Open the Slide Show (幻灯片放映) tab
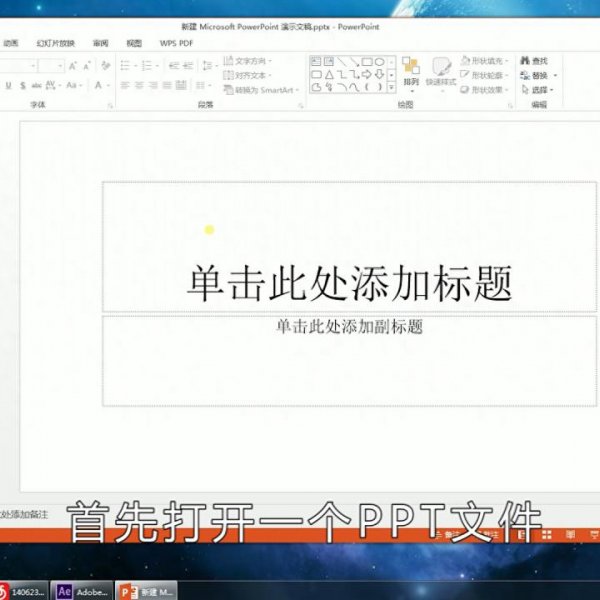Image resolution: width=600 pixels, height=600 pixels. pyautogui.click(x=55, y=43)
